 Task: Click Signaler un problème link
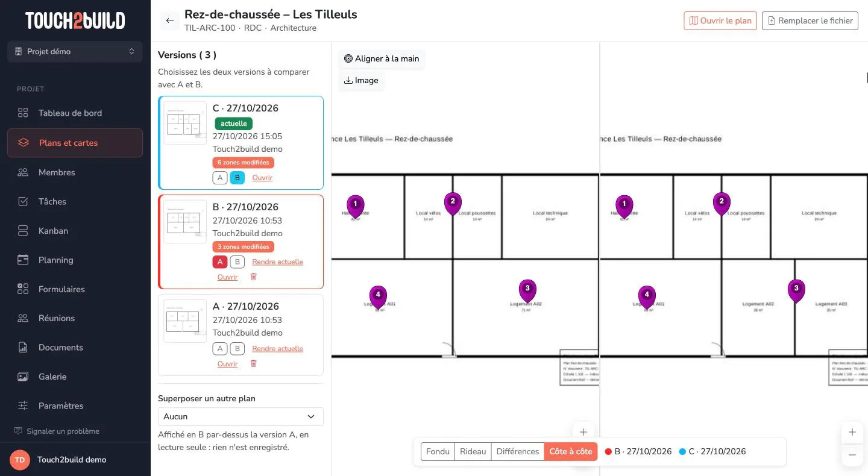coord(57,431)
